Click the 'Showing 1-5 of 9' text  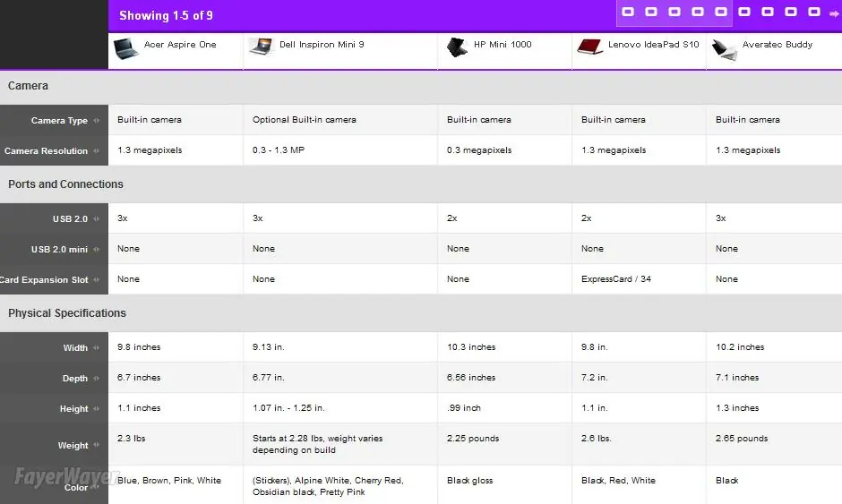[166, 15]
